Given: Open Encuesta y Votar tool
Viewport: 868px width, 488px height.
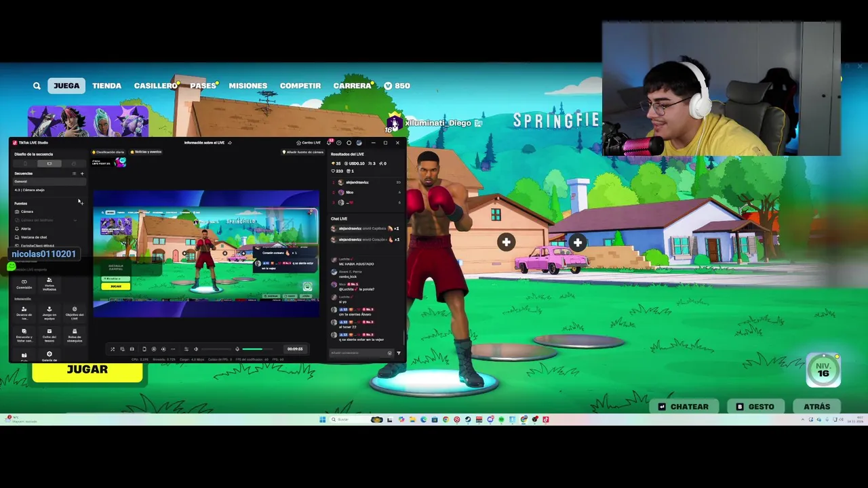Looking at the screenshot, I should (x=24, y=335).
